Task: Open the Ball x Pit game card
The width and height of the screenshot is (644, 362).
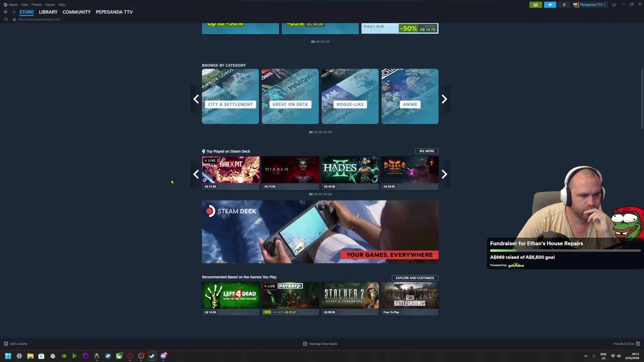Action: 230,173
